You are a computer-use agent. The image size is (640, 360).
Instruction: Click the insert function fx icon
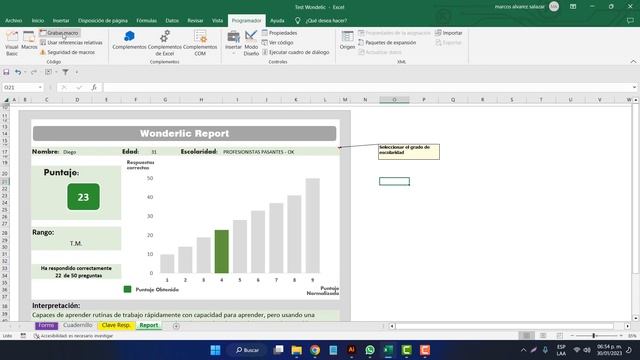pyautogui.click(x=94, y=87)
